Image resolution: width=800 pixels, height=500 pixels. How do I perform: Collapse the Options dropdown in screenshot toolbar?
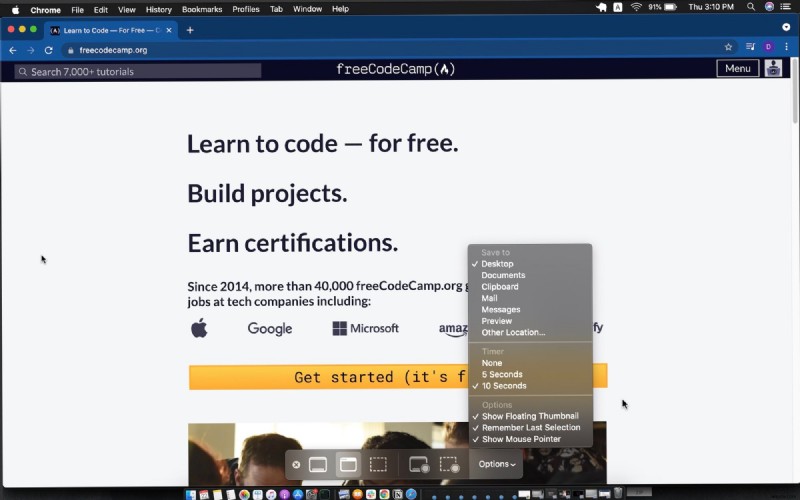coord(496,464)
